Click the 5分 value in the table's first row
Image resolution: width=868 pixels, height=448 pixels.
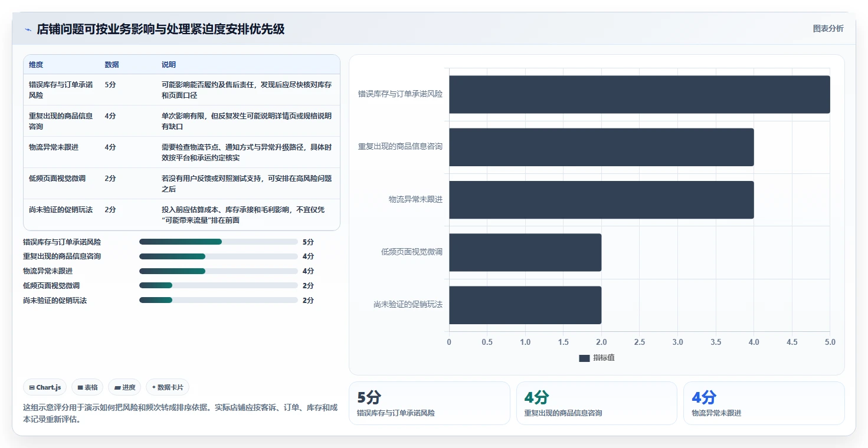(110, 84)
